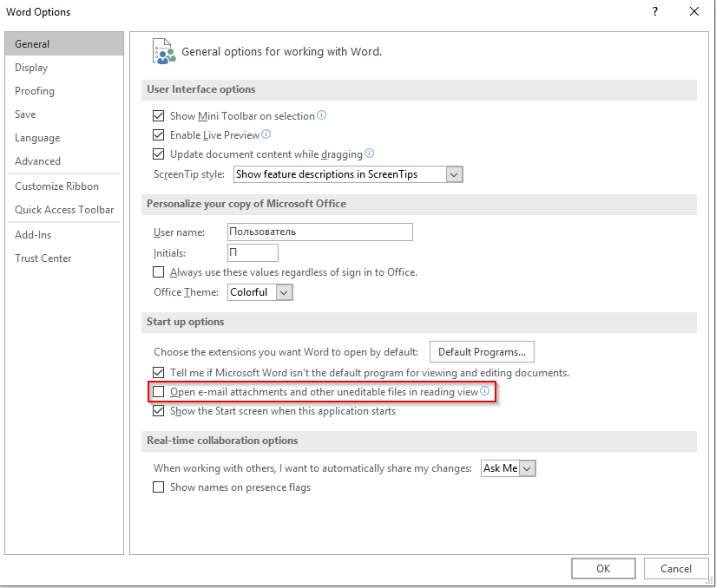Click 'Personalize your copy of Microsoft Office' heading
The width and height of the screenshot is (716, 588).
pyautogui.click(x=246, y=204)
